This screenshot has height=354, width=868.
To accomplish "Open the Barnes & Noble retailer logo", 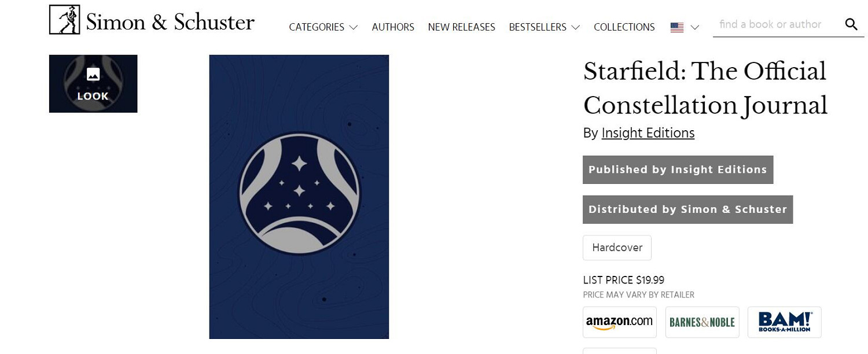I will pos(702,322).
